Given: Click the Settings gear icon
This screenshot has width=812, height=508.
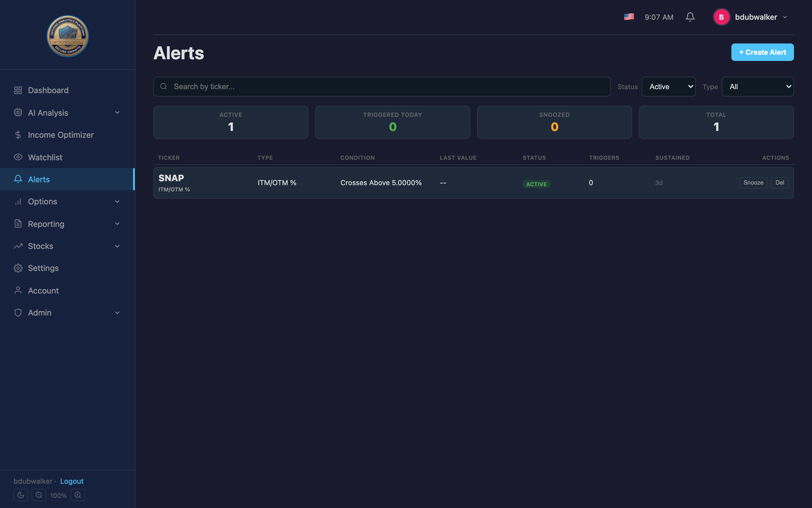Looking at the screenshot, I should tap(18, 268).
